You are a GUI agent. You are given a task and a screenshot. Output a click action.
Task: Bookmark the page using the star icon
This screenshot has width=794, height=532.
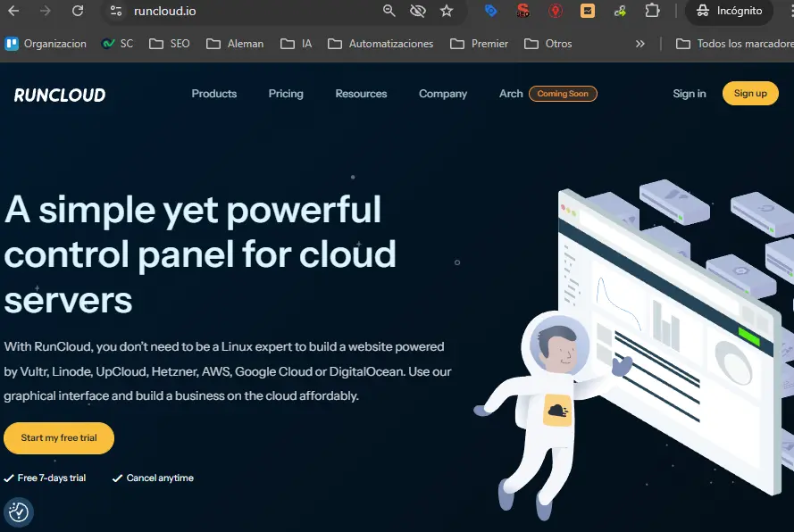pos(446,12)
